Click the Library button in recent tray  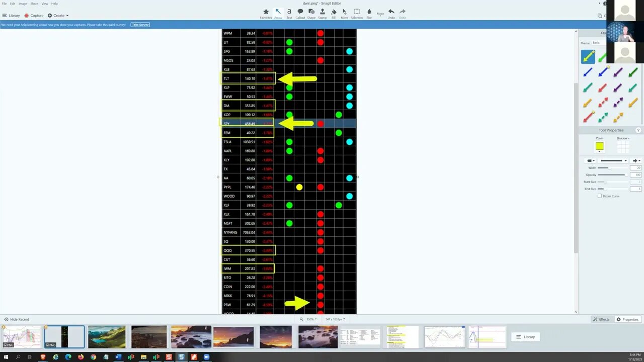[x=526, y=337]
